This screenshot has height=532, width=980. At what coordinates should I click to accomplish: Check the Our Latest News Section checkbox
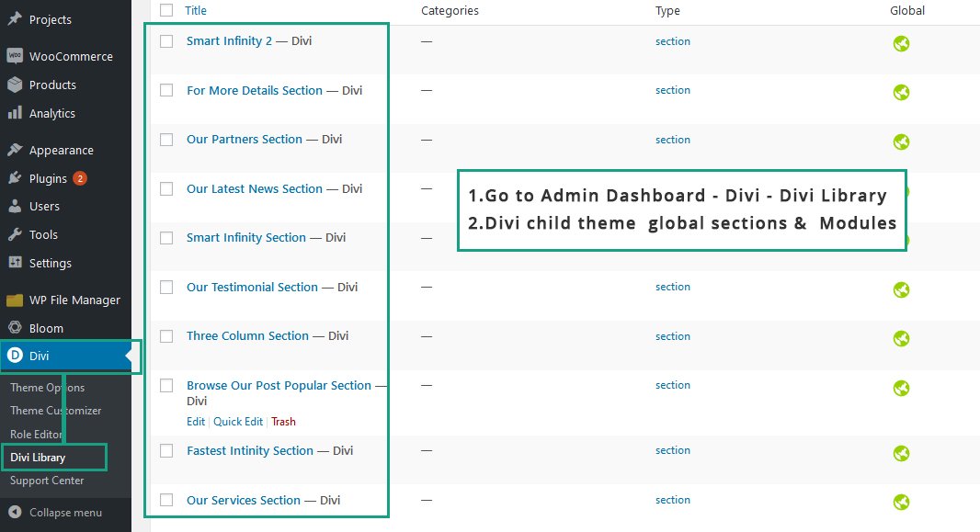click(166, 188)
